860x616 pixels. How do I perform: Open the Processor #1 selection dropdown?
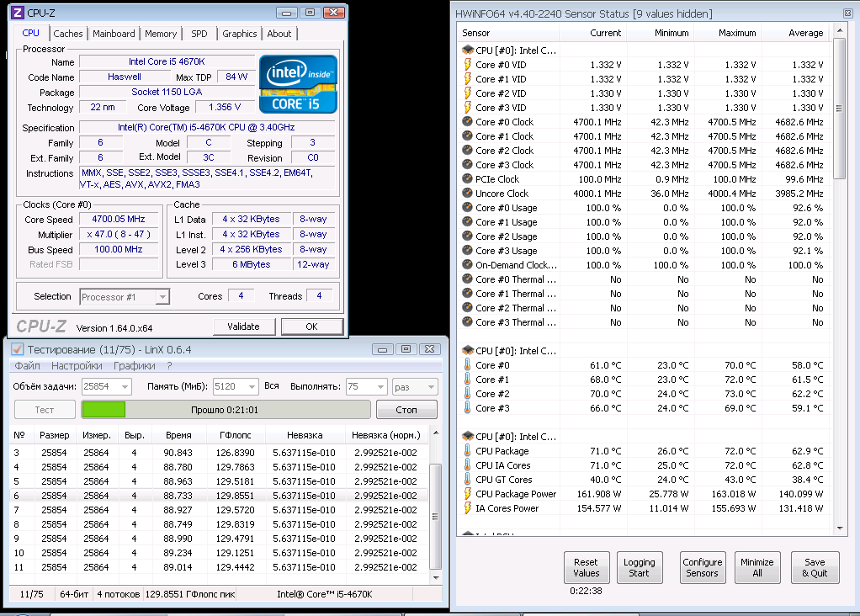[x=162, y=297]
